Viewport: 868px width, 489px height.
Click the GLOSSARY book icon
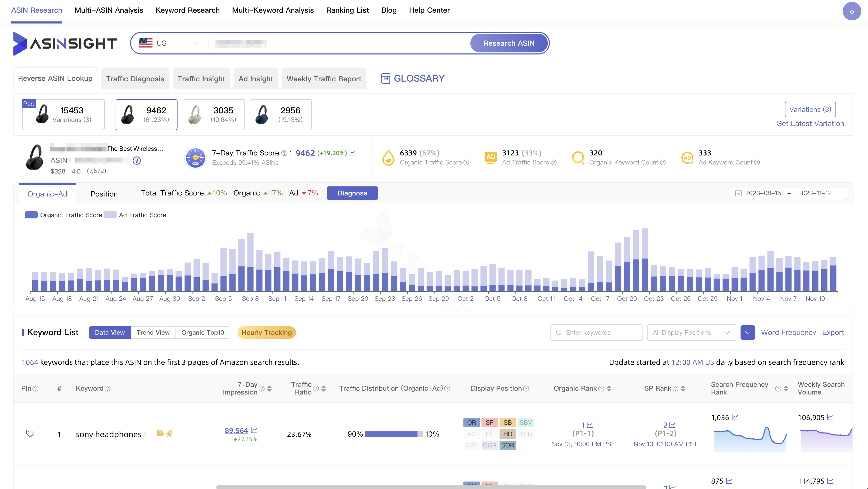point(385,78)
